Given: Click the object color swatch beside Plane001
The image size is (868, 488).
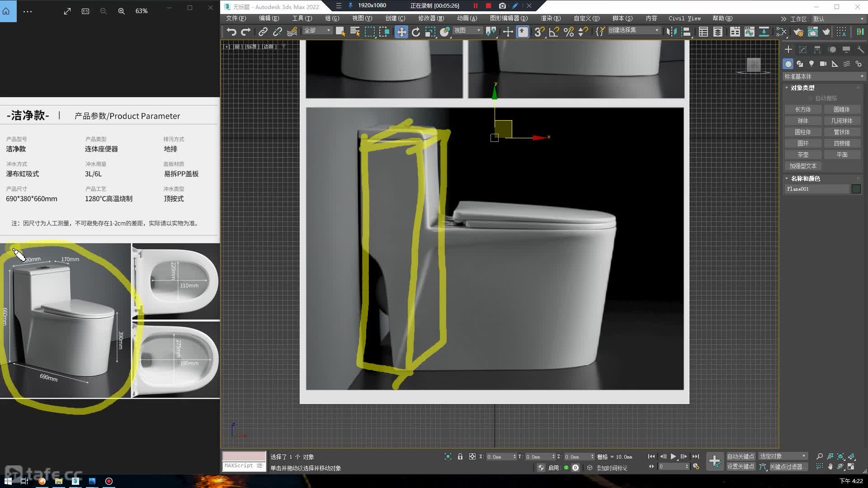Looking at the screenshot, I should pos(856,189).
